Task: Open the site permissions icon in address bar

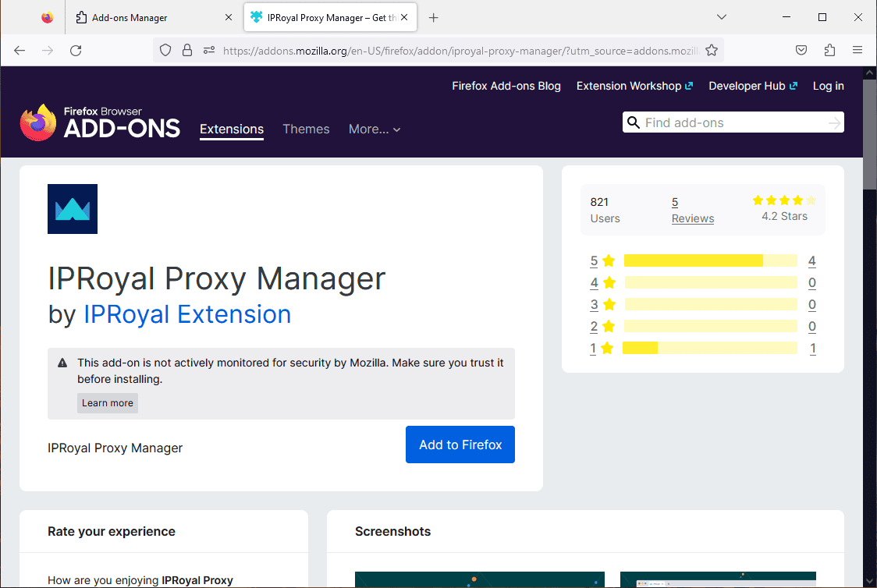Action: 209,51
